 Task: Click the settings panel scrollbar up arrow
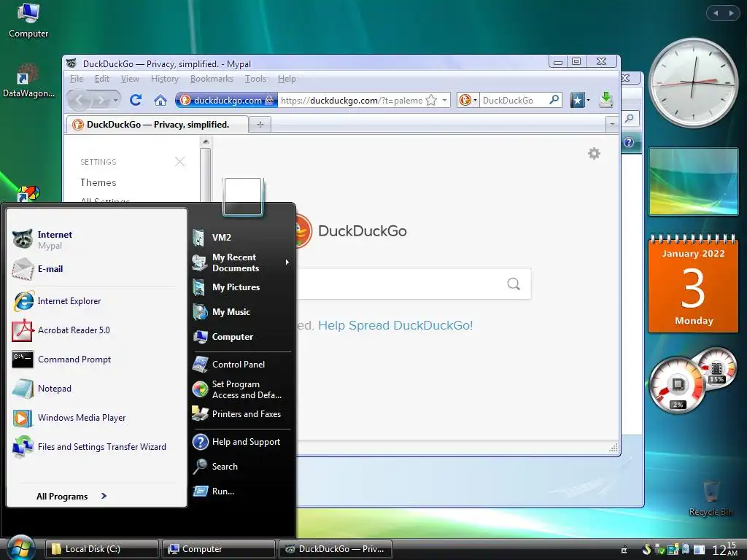(205, 141)
